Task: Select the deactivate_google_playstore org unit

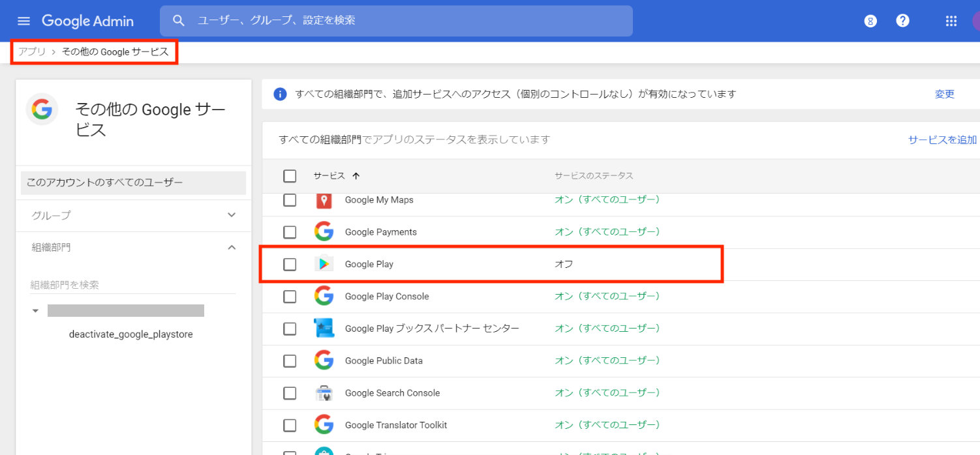Action: coord(131,334)
